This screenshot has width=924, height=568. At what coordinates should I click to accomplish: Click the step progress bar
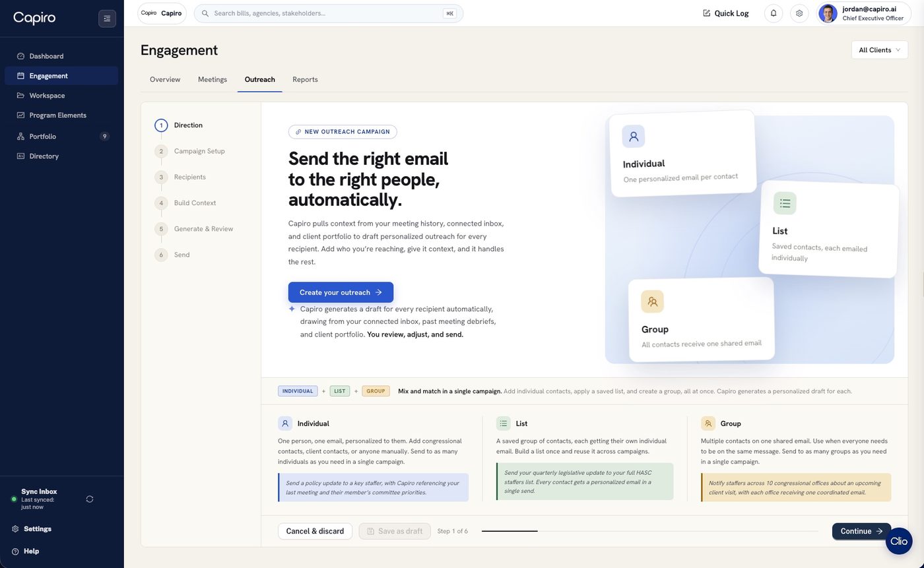pyautogui.click(x=649, y=531)
